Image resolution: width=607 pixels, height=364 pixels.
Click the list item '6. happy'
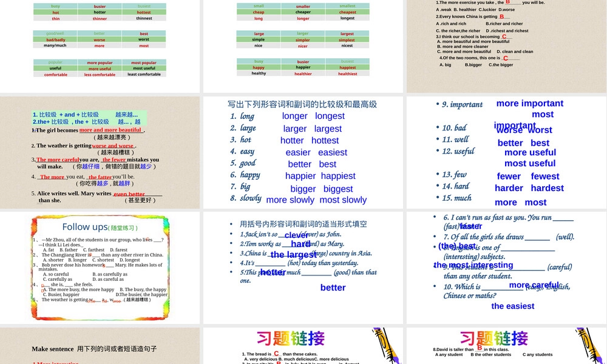pos(245,175)
